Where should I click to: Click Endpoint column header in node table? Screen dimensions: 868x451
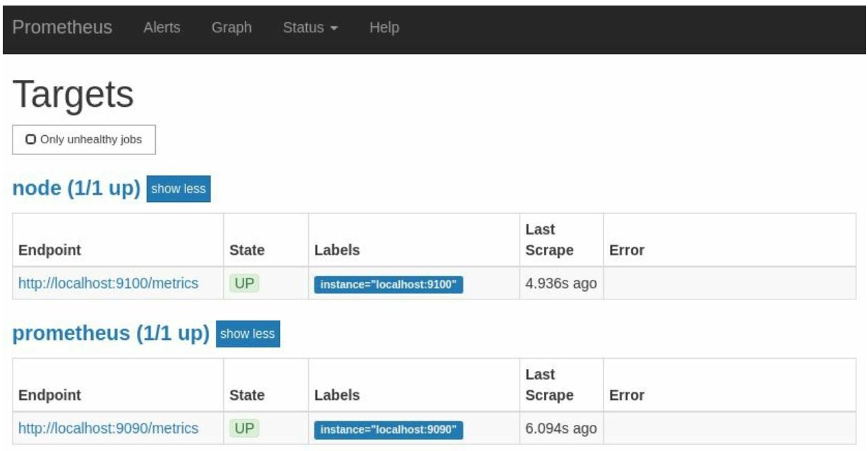[50, 250]
